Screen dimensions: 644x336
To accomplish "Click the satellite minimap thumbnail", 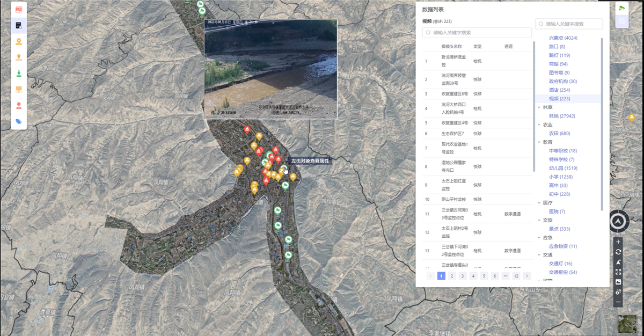I will point(627,324).
